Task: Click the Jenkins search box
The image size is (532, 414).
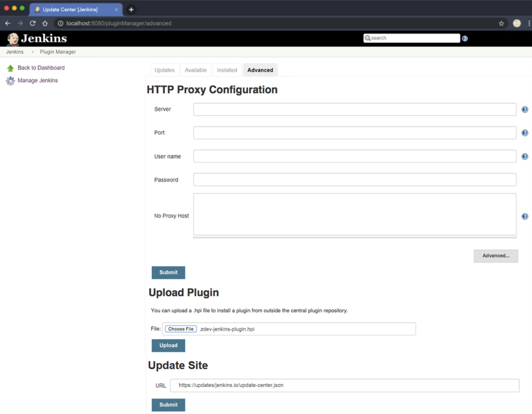Action: (x=412, y=38)
